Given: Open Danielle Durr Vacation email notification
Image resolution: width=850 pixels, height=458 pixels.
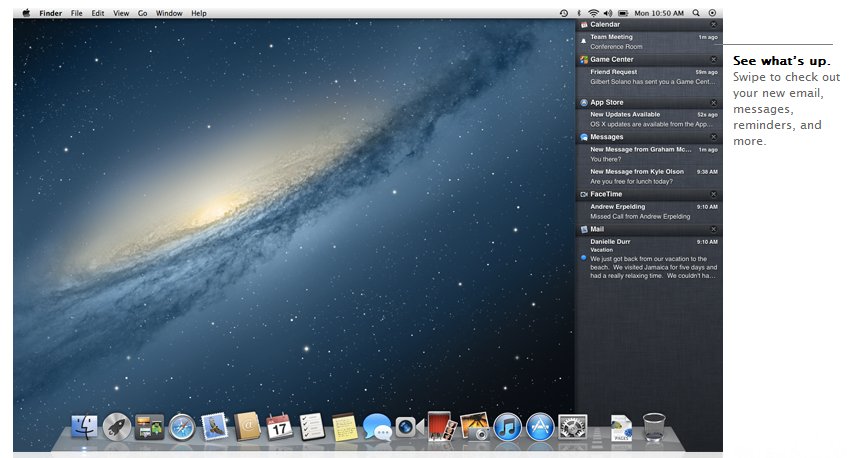Looking at the screenshot, I should pos(649,259).
